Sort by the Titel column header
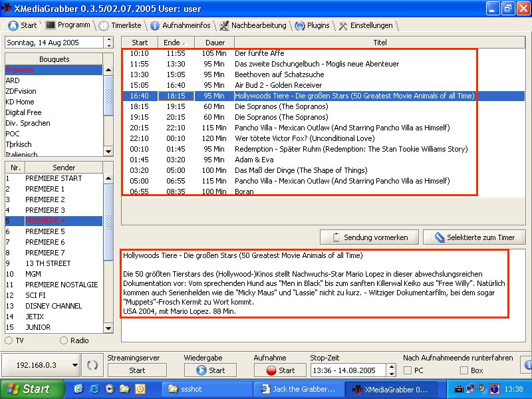The height and width of the screenshot is (399, 532). coord(380,43)
